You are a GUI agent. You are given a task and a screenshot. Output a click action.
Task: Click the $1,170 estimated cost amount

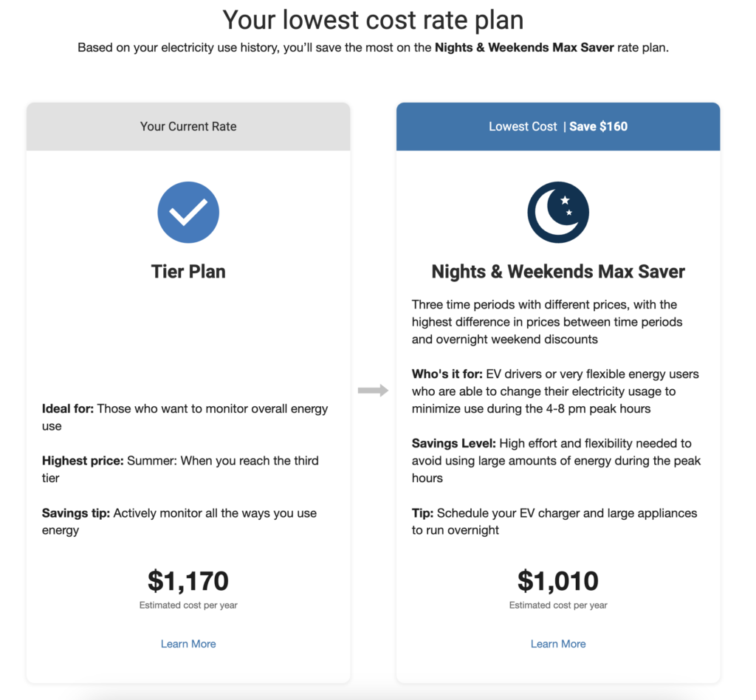(x=188, y=580)
